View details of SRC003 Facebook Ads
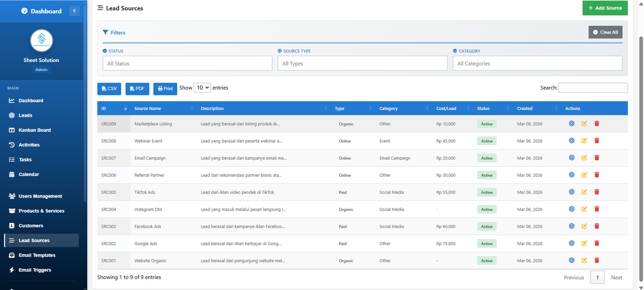 click(572, 226)
